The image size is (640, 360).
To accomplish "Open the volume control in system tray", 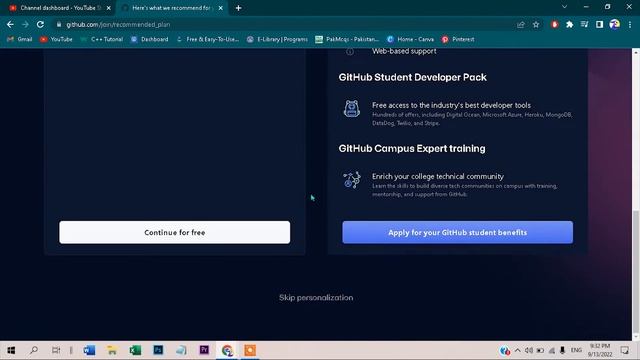I will [x=529, y=350].
